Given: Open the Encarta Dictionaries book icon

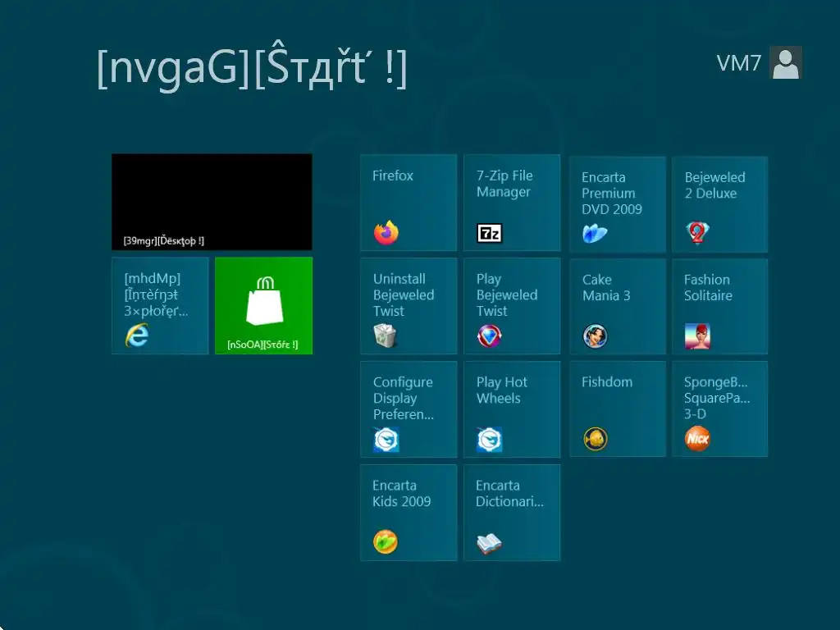Looking at the screenshot, I should point(489,543).
